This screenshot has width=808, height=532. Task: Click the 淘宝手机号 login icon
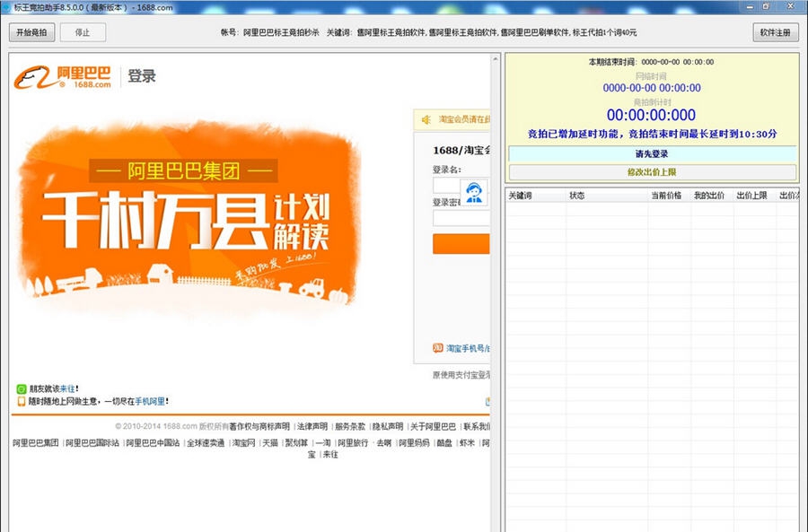tap(438, 348)
